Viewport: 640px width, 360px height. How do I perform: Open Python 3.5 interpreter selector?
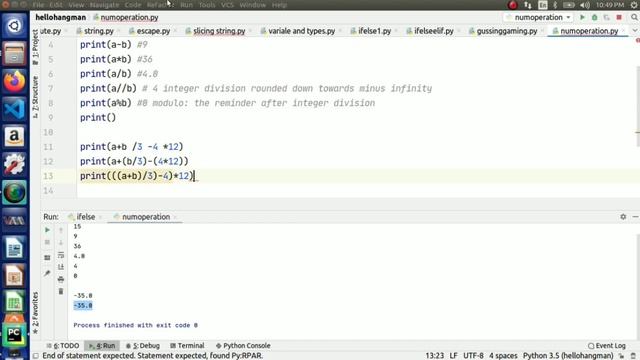coord(568,356)
